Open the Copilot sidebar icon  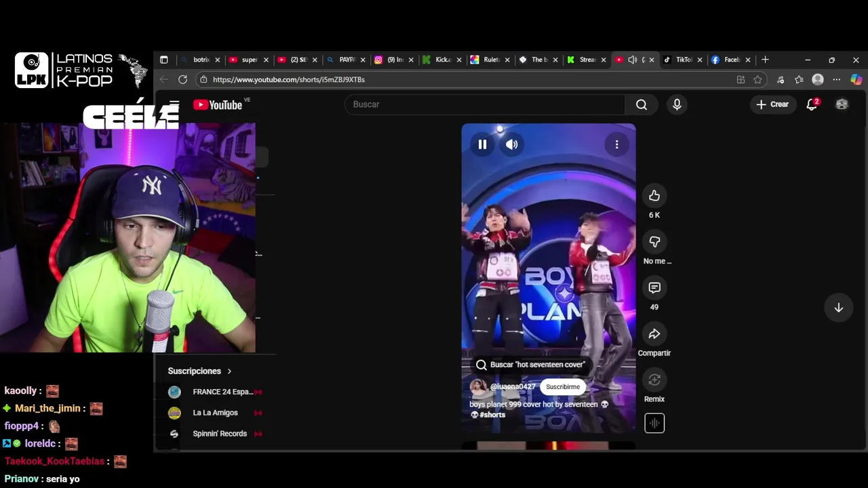click(856, 79)
